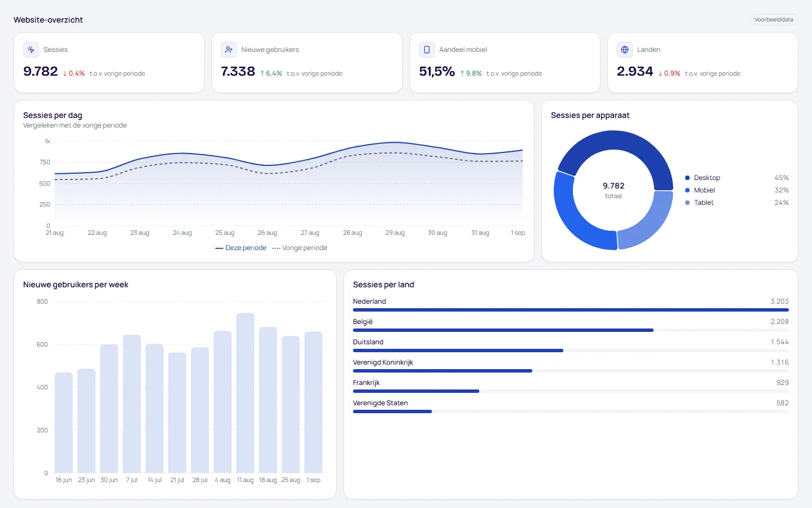Click the 24 aug x-axis label
Image resolution: width=812 pixels, height=508 pixels.
coord(182,233)
